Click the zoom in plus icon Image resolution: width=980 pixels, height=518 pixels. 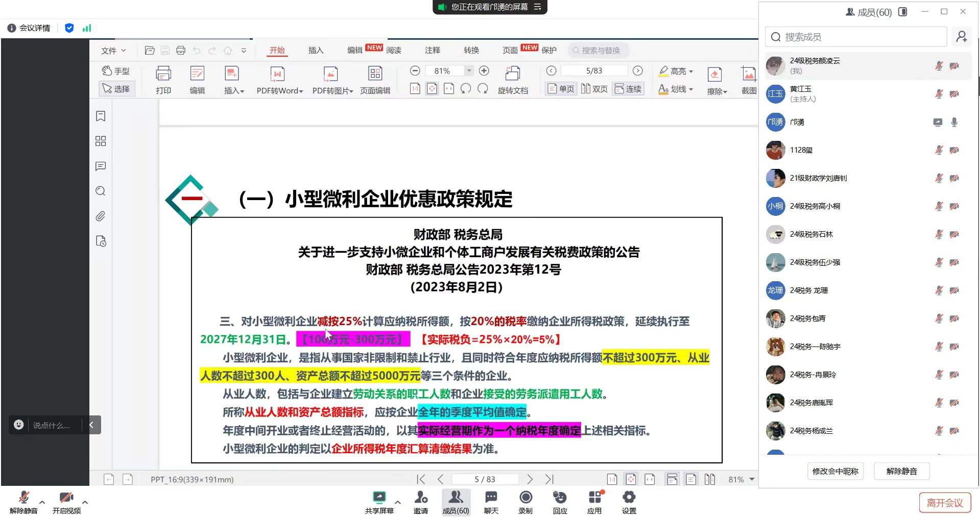[484, 71]
